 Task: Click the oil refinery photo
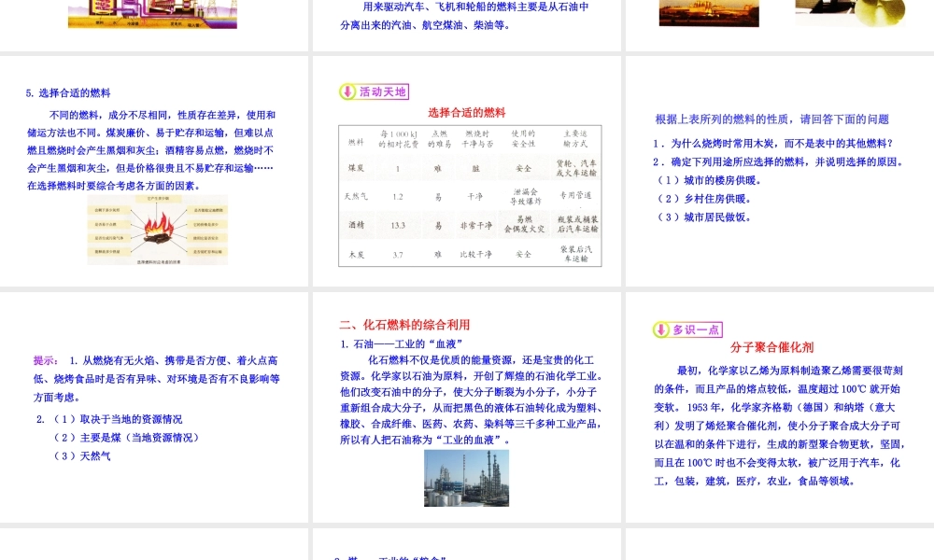466,478
